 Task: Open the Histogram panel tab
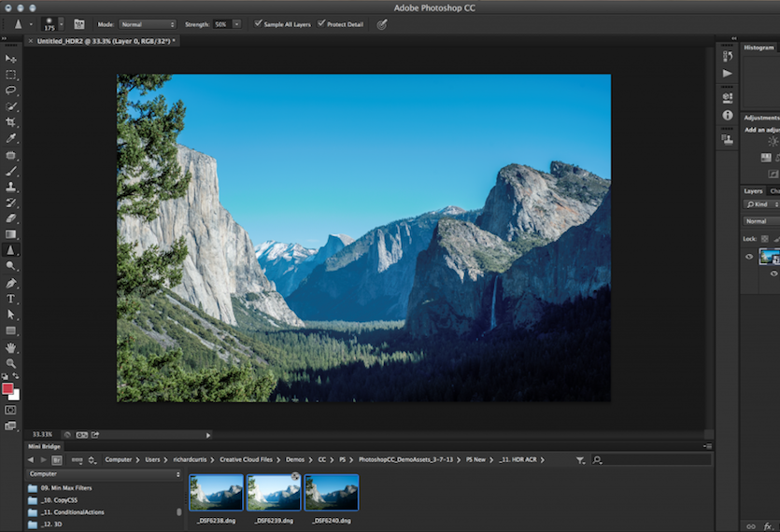coord(759,48)
